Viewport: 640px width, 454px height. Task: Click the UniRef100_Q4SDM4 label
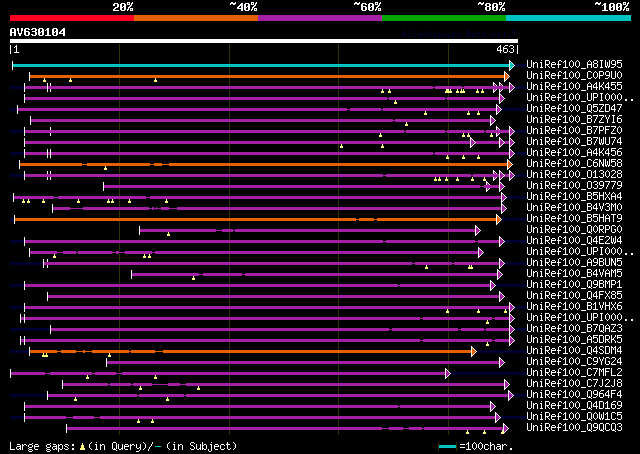(574, 351)
